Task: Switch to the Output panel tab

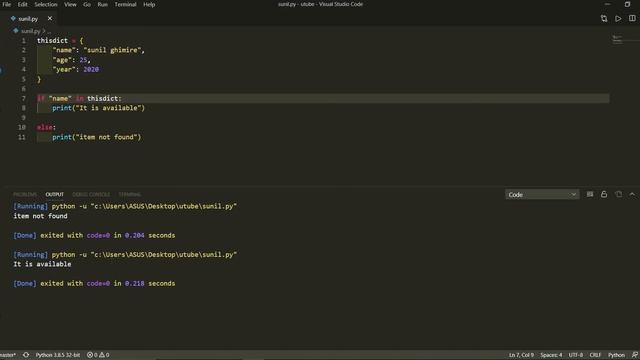Action: coord(55,195)
